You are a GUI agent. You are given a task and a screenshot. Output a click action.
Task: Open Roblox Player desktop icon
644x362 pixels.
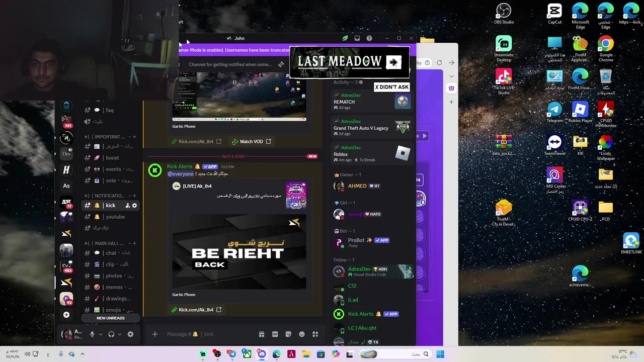coord(580,112)
